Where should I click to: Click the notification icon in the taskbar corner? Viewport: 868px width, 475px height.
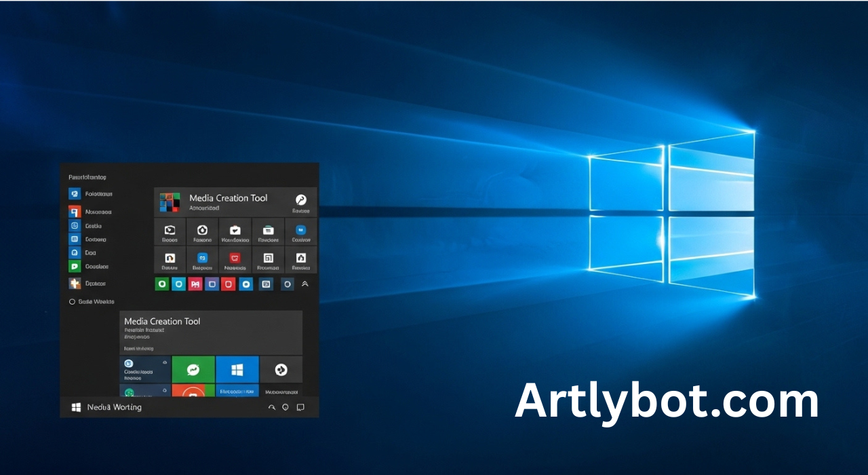tap(300, 406)
